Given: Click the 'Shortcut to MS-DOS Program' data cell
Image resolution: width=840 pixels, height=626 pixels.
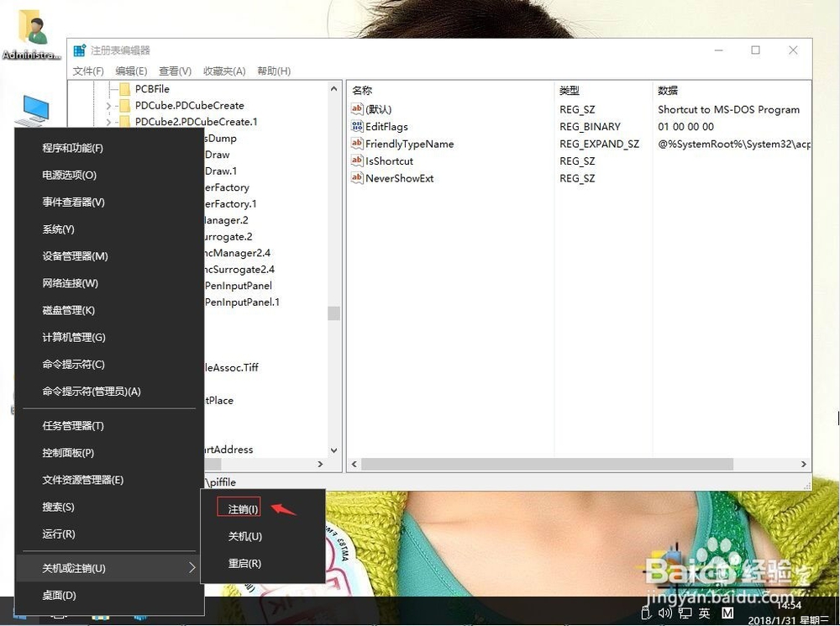Looking at the screenshot, I should click(728, 109).
